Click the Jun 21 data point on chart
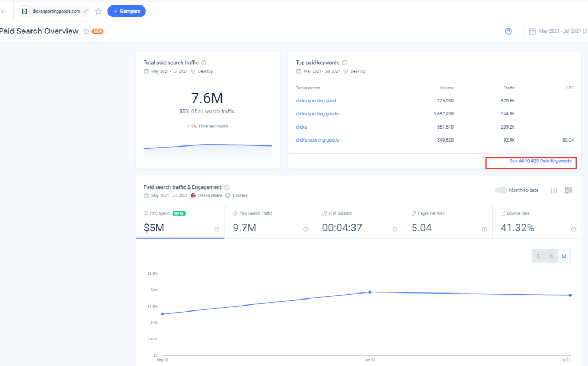This screenshot has height=366, width=588. click(370, 292)
